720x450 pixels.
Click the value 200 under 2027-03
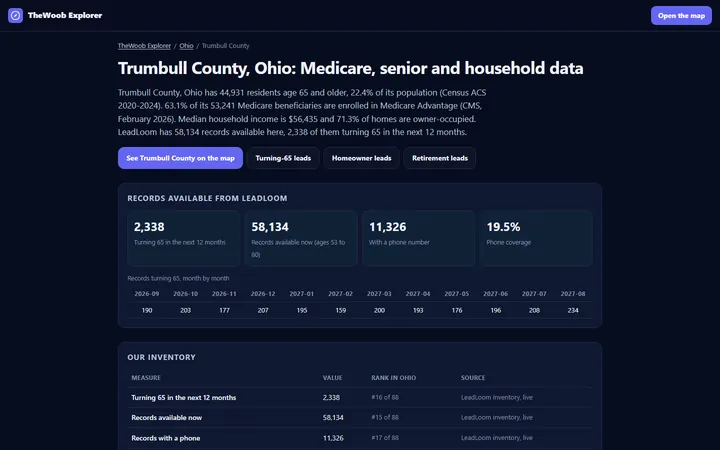(x=379, y=310)
